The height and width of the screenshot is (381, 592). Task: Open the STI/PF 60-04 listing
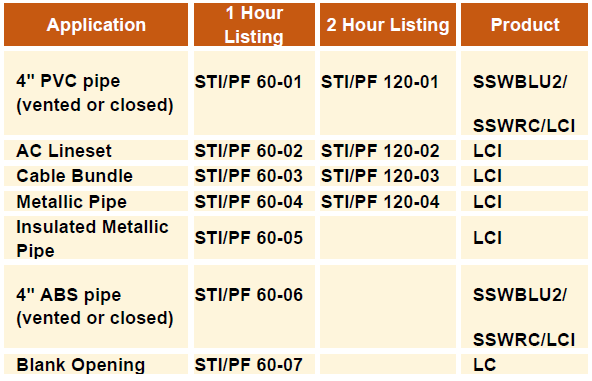click(x=248, y=202)
